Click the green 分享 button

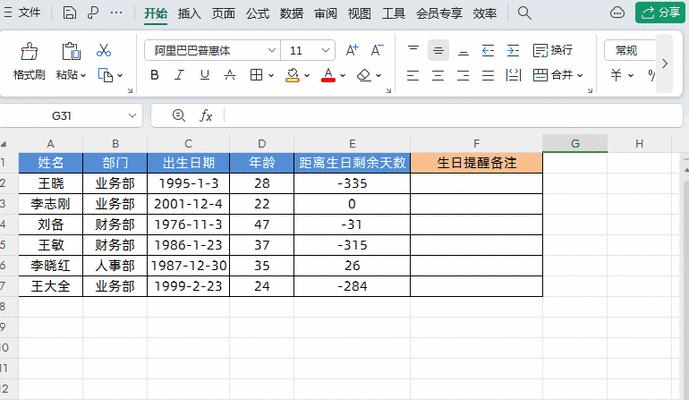[660, 13]
